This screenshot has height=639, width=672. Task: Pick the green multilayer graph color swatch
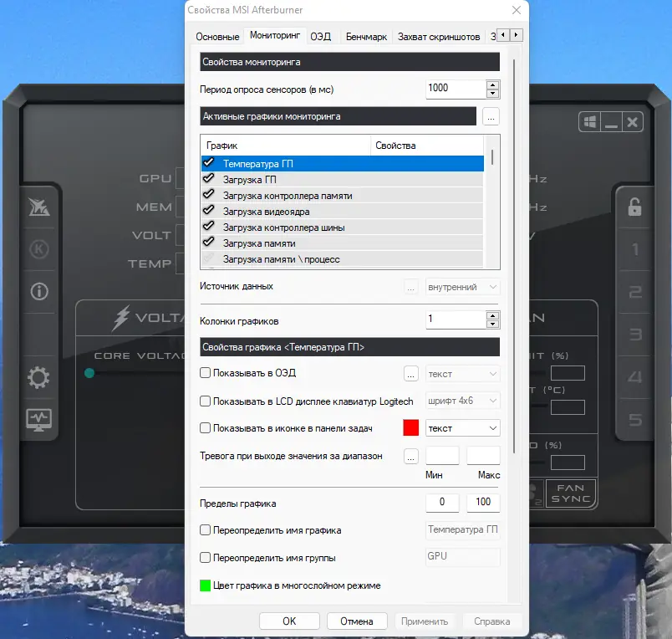[x=206, y=585]
